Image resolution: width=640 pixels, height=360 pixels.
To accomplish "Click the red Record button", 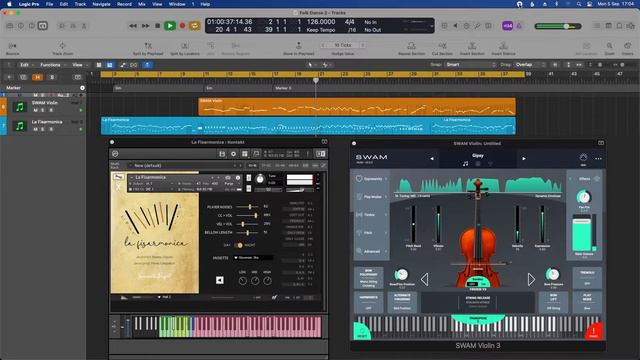I will coord(182,26).
